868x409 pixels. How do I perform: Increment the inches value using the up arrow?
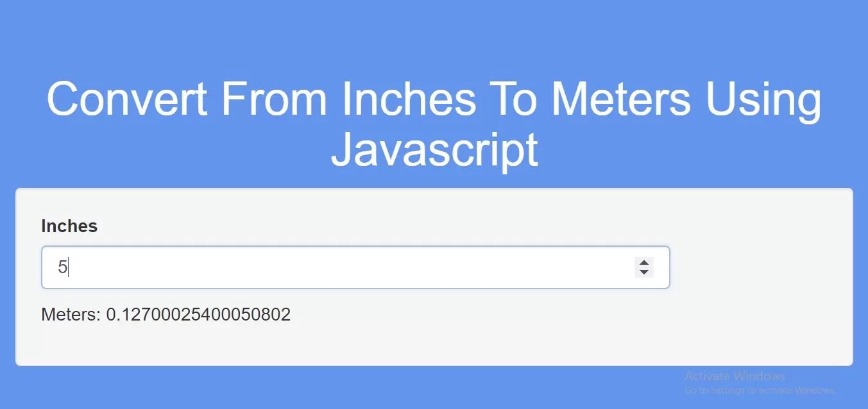pos(643,263)
